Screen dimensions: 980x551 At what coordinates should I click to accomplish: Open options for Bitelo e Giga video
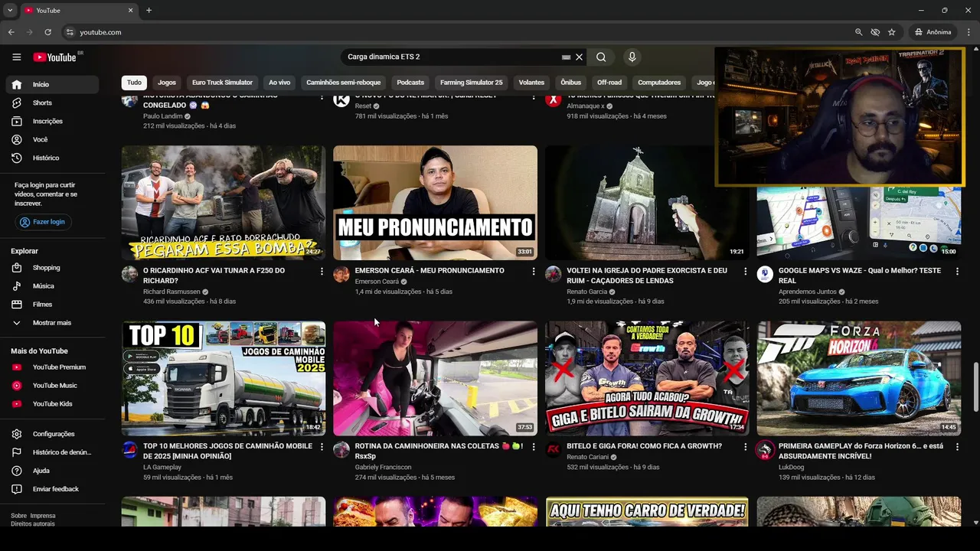click(745, 447)
